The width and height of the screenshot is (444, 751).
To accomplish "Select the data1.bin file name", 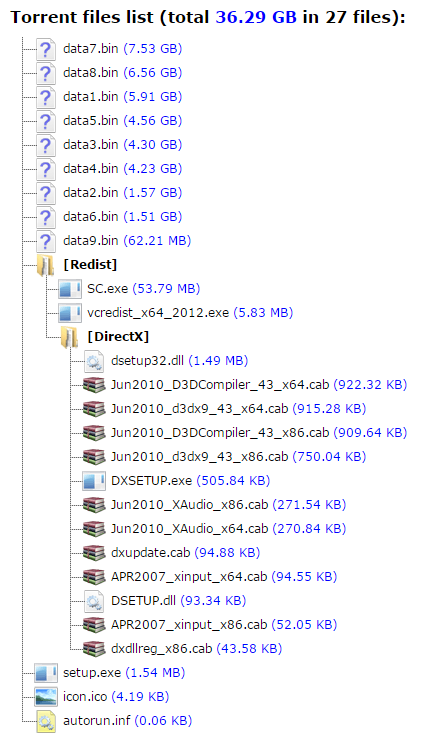I will pos(91,96).
